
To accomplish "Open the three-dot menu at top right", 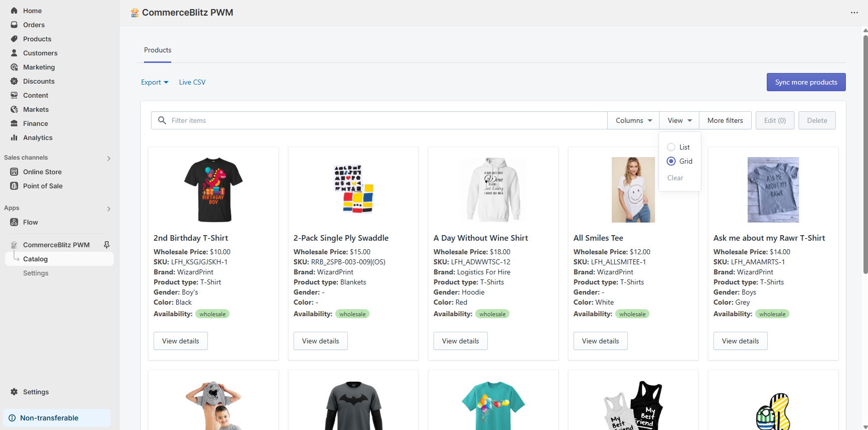I will point(854,13).
